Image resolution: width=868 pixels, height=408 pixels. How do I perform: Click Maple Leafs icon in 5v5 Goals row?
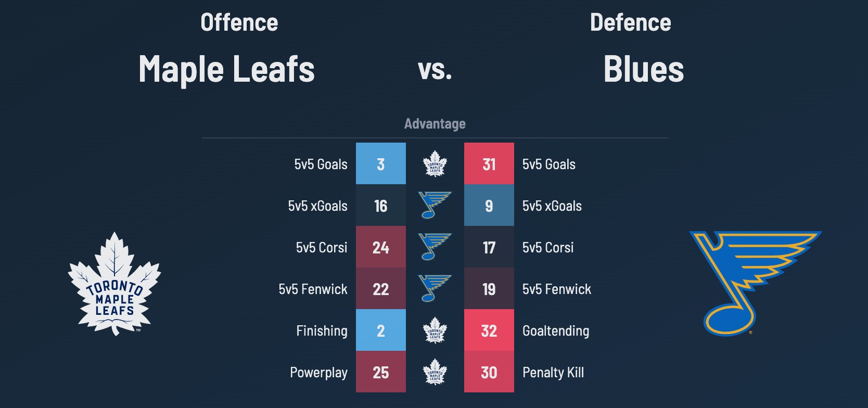point(435,164)
